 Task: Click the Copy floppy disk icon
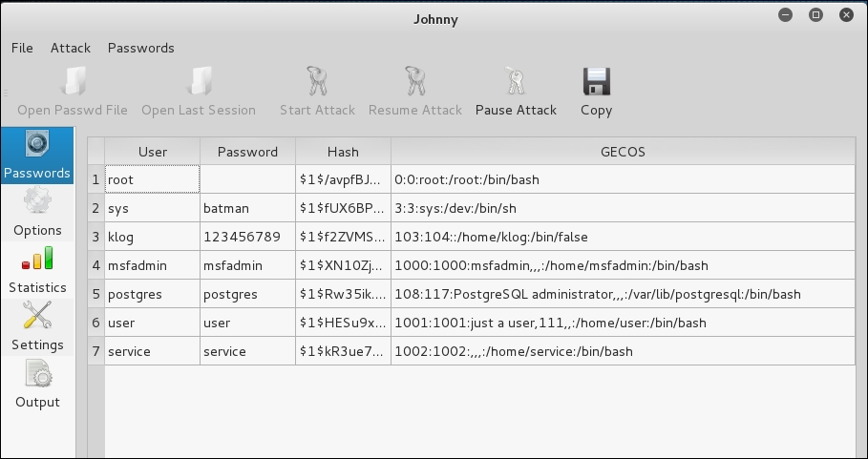[596, 83]
